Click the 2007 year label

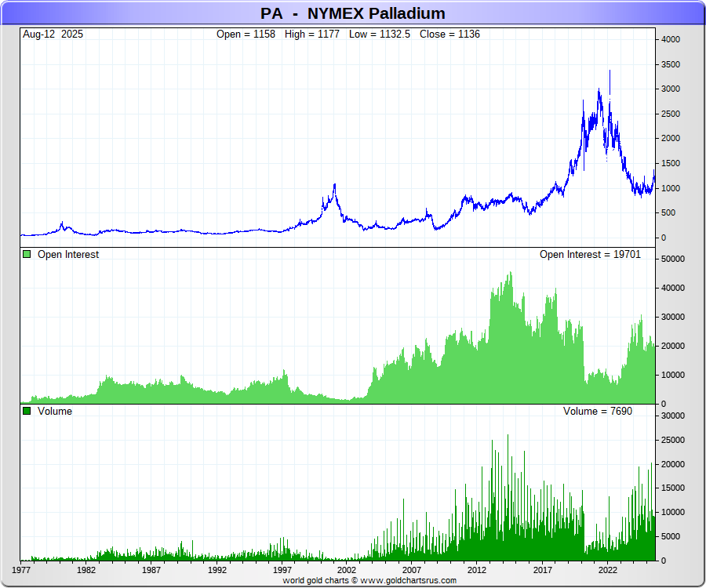click(412, 570)
